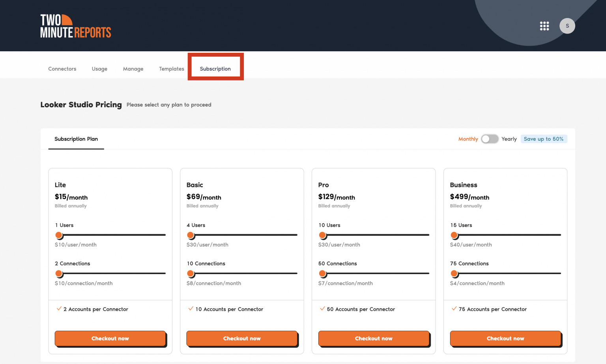This screenshot has width=606, height=364.
Task: Open the apps grid menu
Action: 544,26
